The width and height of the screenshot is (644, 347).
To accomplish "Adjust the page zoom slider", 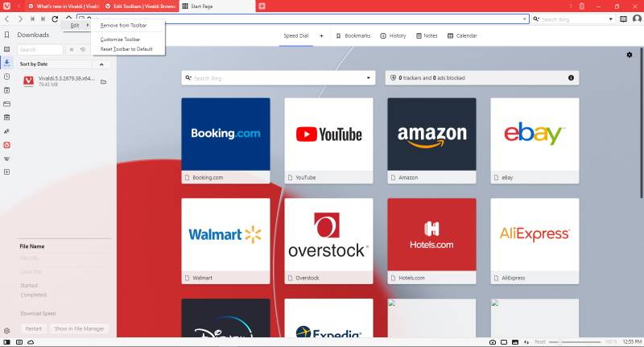I will pos(575,341).
